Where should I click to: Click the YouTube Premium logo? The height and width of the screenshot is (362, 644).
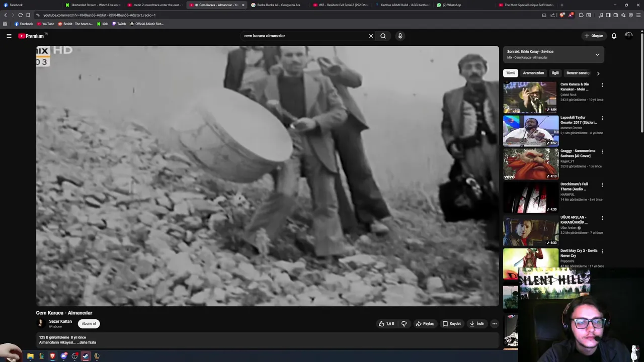(x=32, y=36)
